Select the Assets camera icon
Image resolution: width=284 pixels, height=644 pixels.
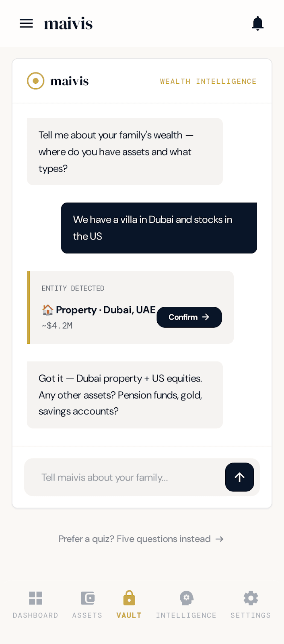click(87, 598)
